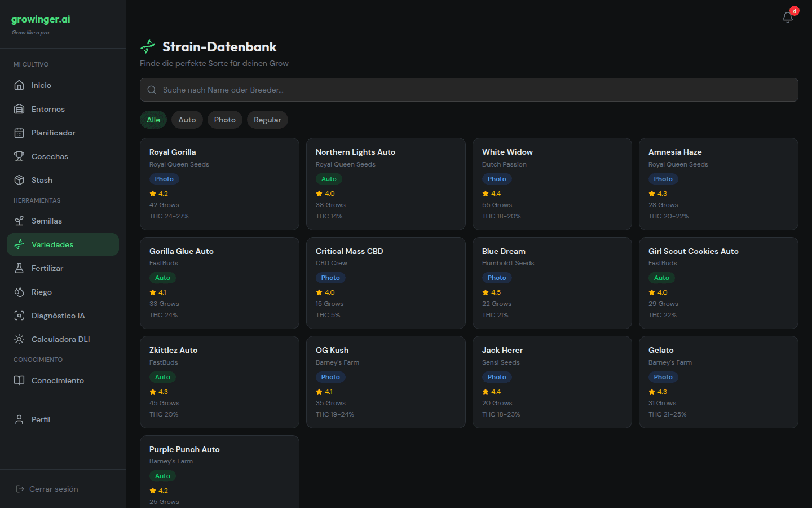Click "42 Grows" on Royal Gorilla
The width and height of the screenshot is (812, 508).
point(164,205)
